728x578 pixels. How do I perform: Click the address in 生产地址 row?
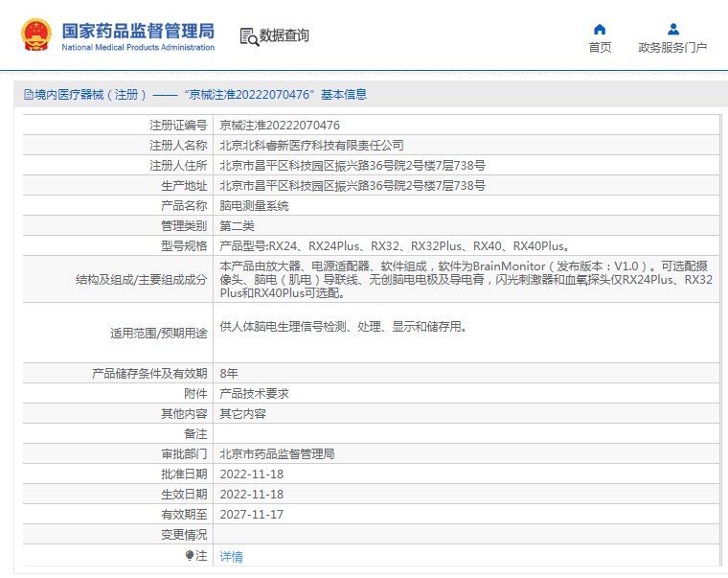coord(353,185)
